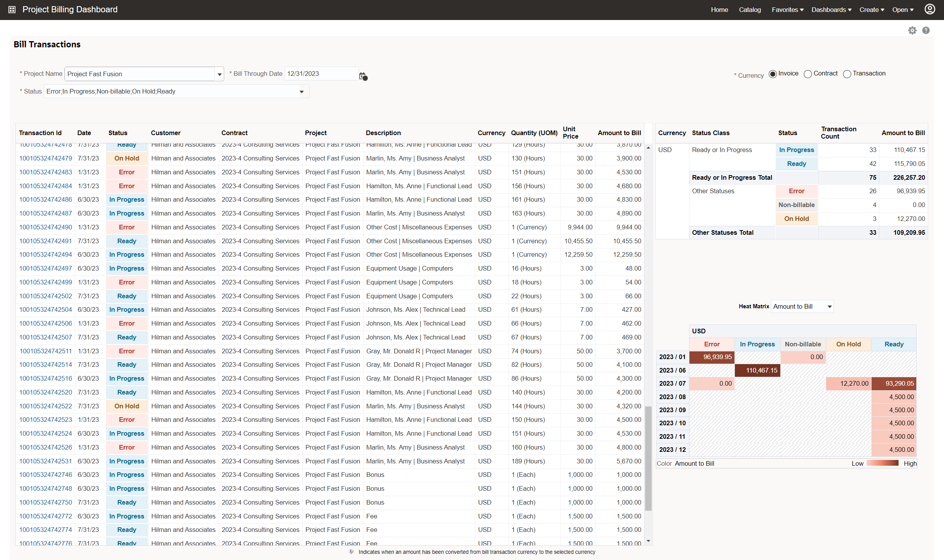Select the Contract currency radio button
The image size is (944, 560).
coord(808,74)
